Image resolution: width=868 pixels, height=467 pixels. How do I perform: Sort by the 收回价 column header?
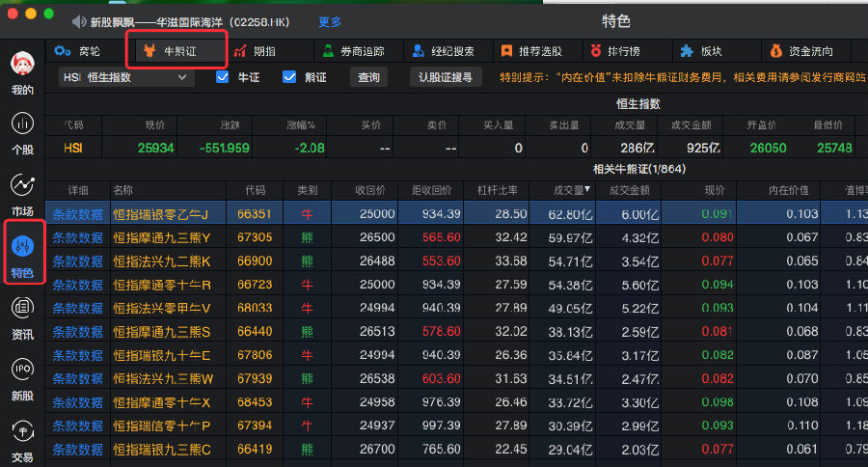point(369,190)
